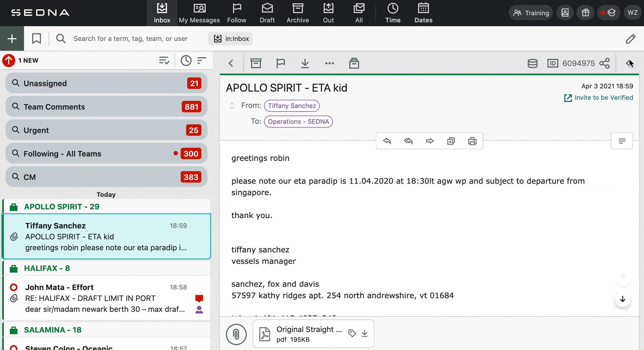Open John Mata - Effort message
644x350 pixels.
(x=106, y=298)
